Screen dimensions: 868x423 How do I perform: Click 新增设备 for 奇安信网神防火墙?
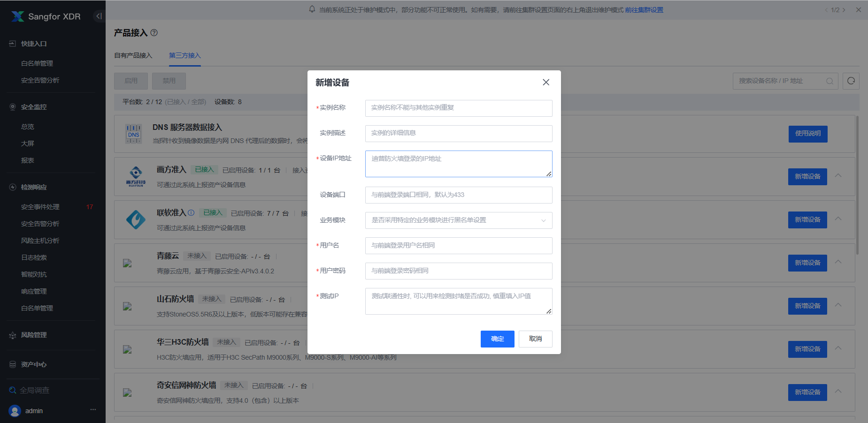tap(807, 393)
